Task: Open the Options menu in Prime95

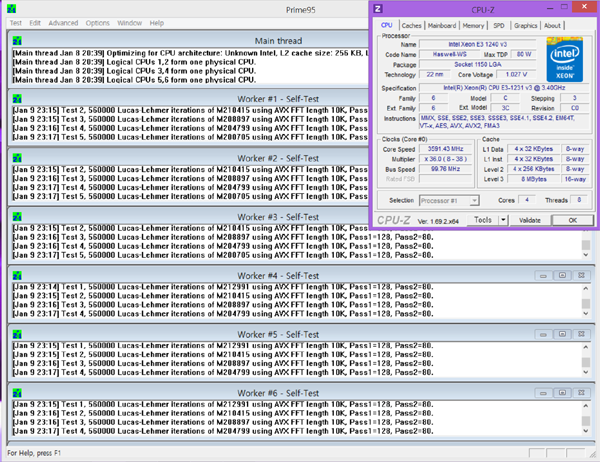Action: click(98, 23)
